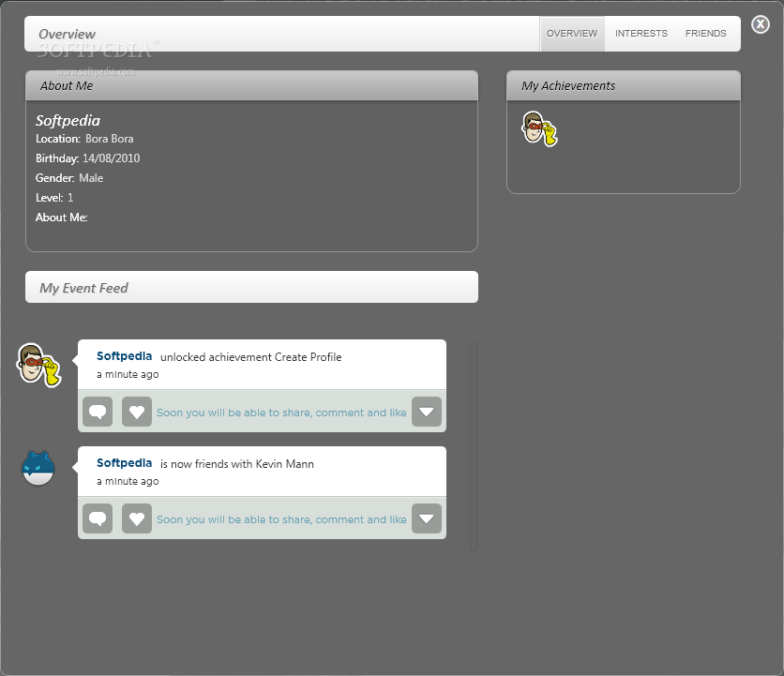The height and width of the screenshot is (676, 784).
Task: Expand dropdown arrow on Kevin Mann event
Action: click(427, 518)
